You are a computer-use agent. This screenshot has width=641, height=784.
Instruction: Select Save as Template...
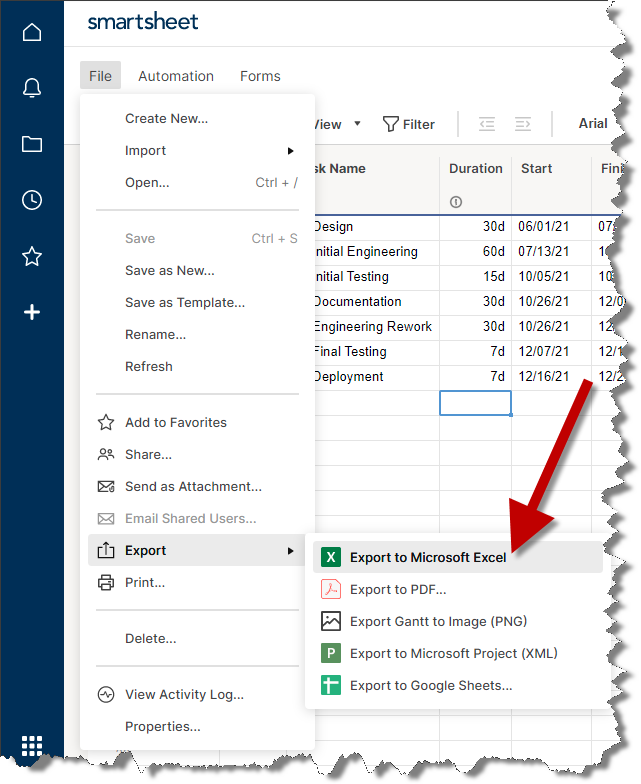pos(198,302)
